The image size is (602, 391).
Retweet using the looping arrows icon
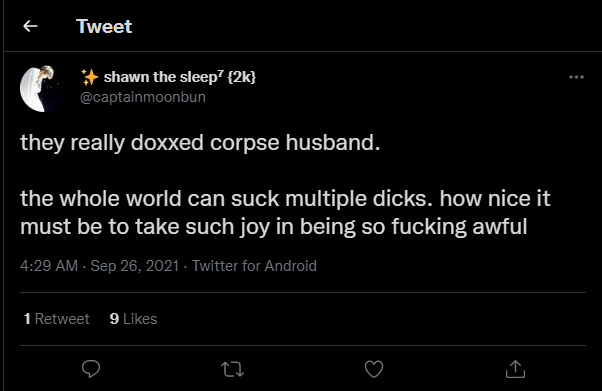tap(232, 369)
